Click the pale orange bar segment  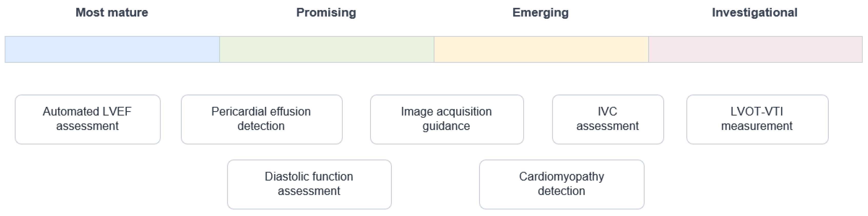coord(541,49)
